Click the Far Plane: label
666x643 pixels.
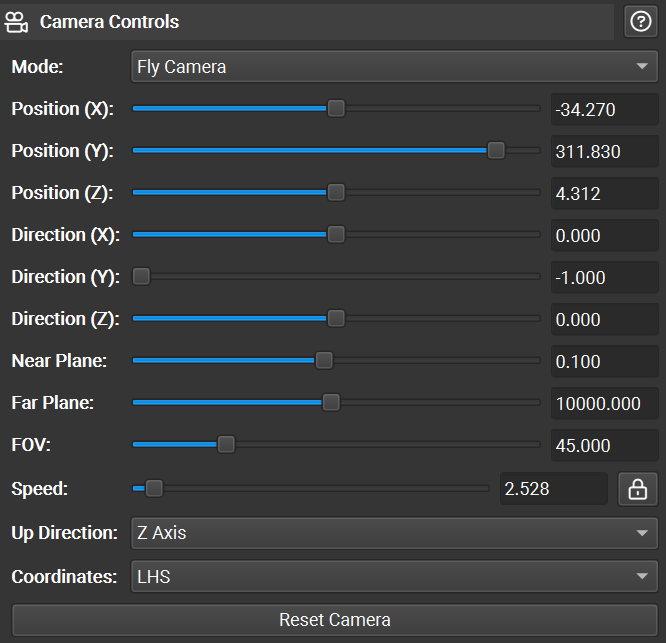coord(53,403)
